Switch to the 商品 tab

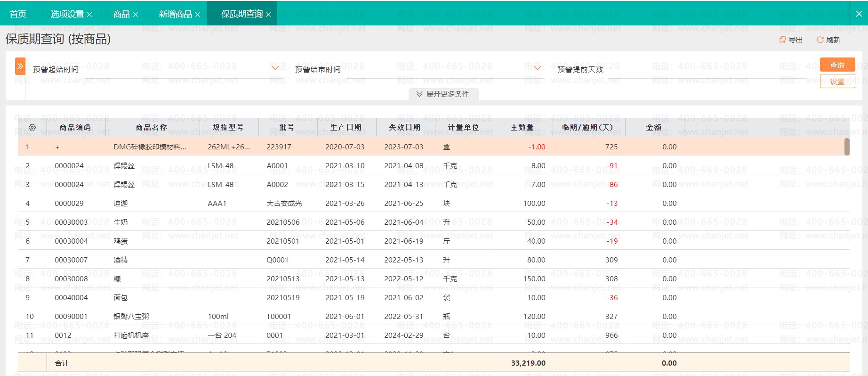click(121, 14)
